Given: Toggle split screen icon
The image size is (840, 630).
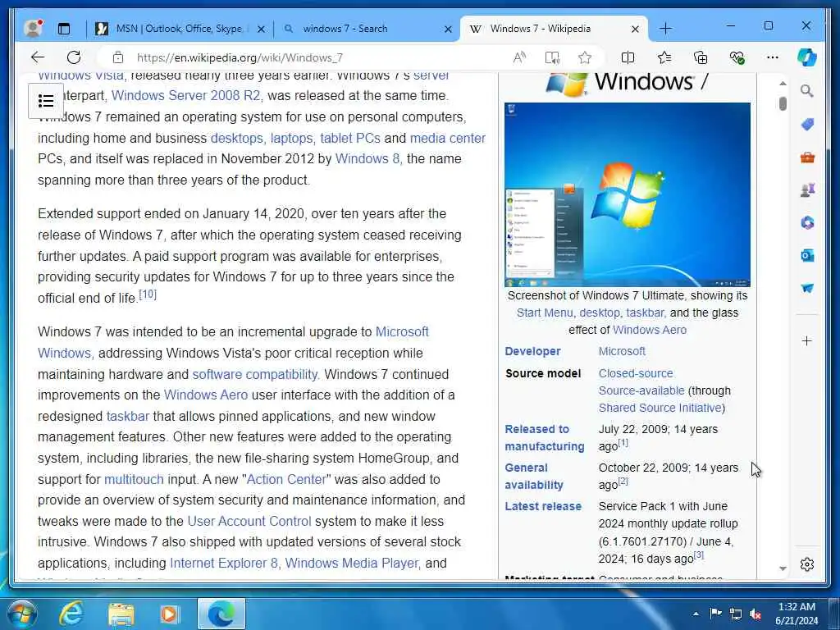Looking at the screenshot, I should (x=628, y=57).
